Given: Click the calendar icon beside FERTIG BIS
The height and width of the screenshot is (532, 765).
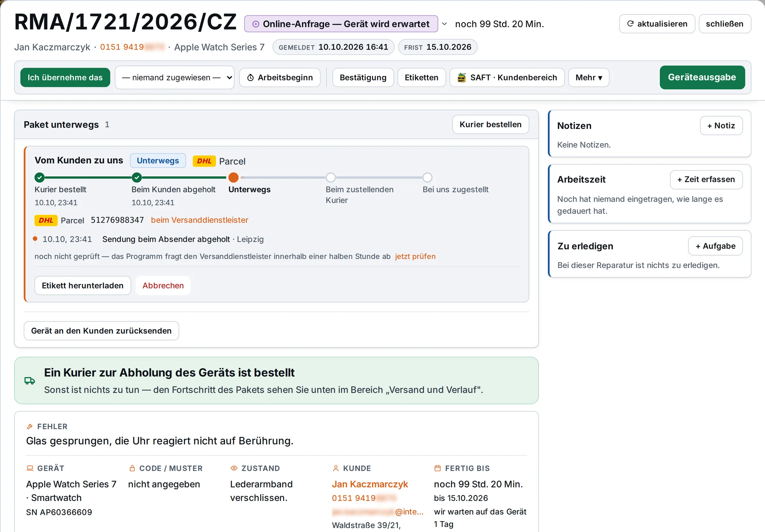Looking at the screenshot, I should (x=437, y=468).
